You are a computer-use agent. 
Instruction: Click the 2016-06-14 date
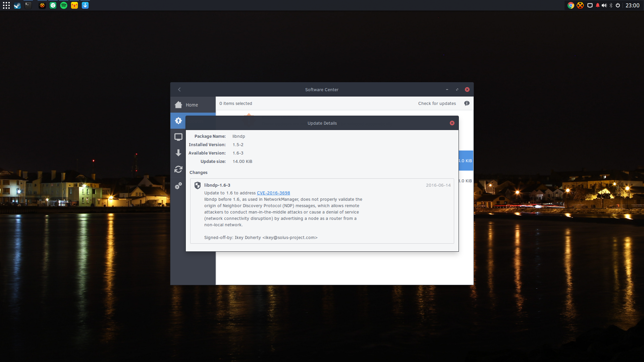[438, 185]
